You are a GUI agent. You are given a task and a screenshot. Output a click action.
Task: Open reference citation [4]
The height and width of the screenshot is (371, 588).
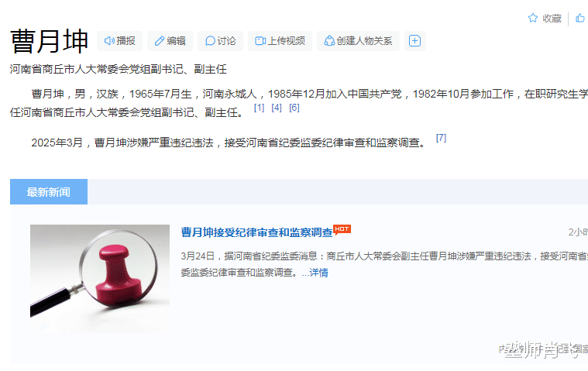[277, 108]
